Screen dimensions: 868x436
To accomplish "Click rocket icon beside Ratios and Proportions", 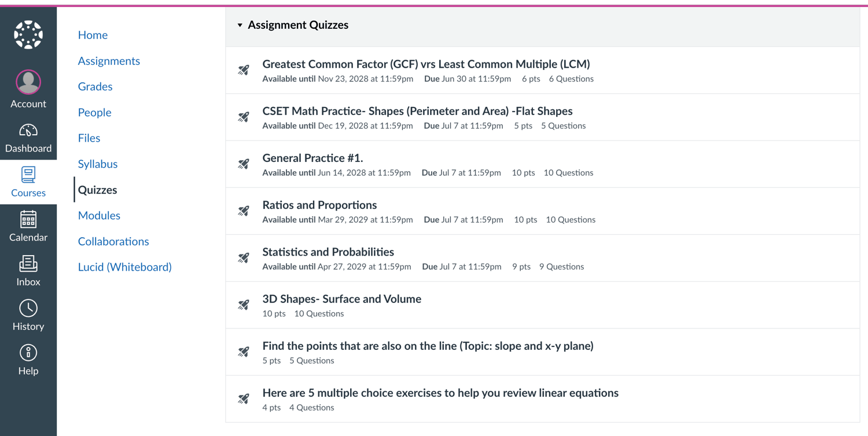I will 244,211.
